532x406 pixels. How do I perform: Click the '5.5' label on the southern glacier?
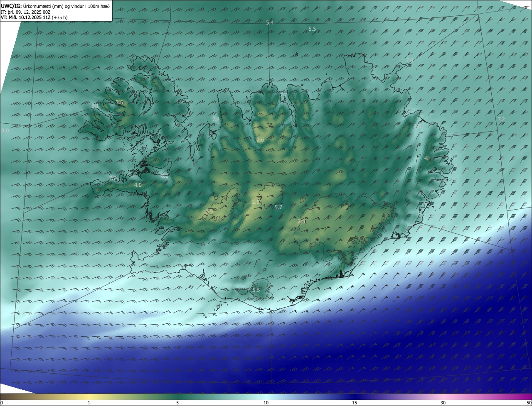(x=256, y=290)
